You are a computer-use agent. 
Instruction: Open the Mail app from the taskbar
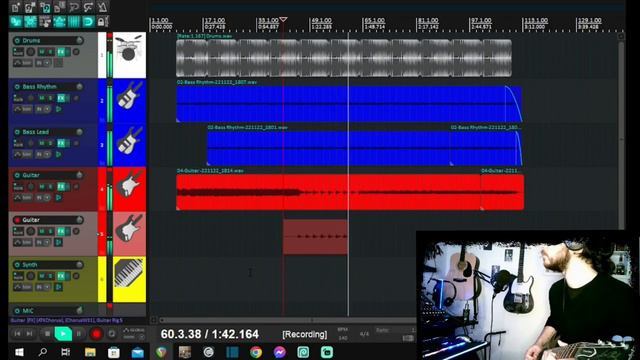pyautogui.click(x=138, y=352)
